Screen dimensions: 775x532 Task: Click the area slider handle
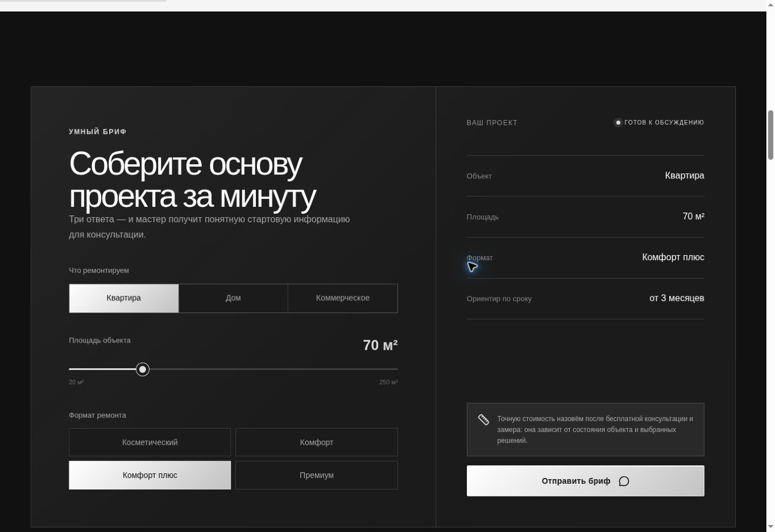click(143, 369)
